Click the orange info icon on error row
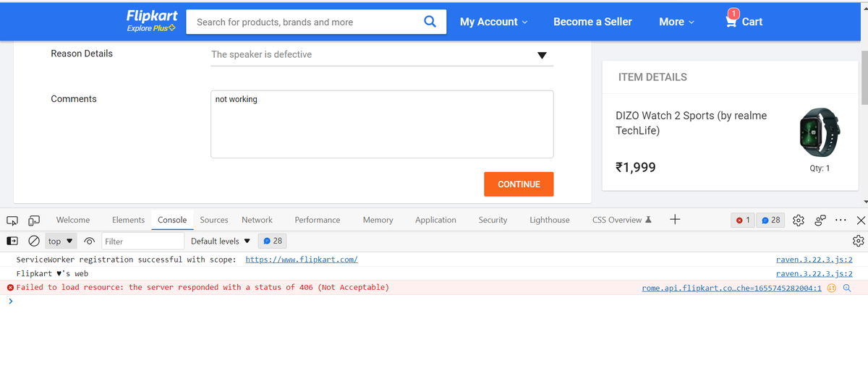 (x=832, y=288)
